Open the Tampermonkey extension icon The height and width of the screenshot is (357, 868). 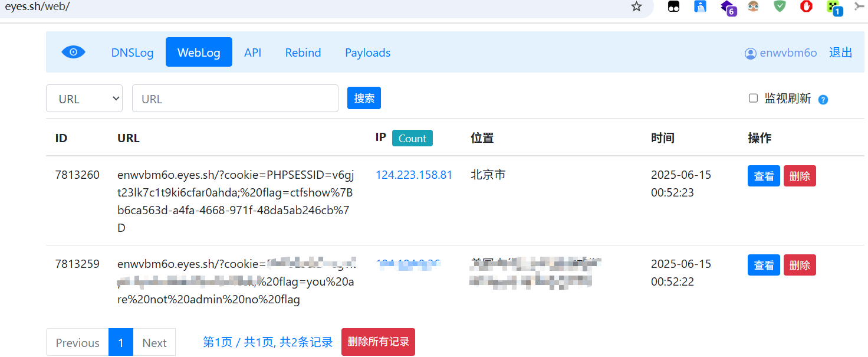pyautogui.click(x=673, y=6)
